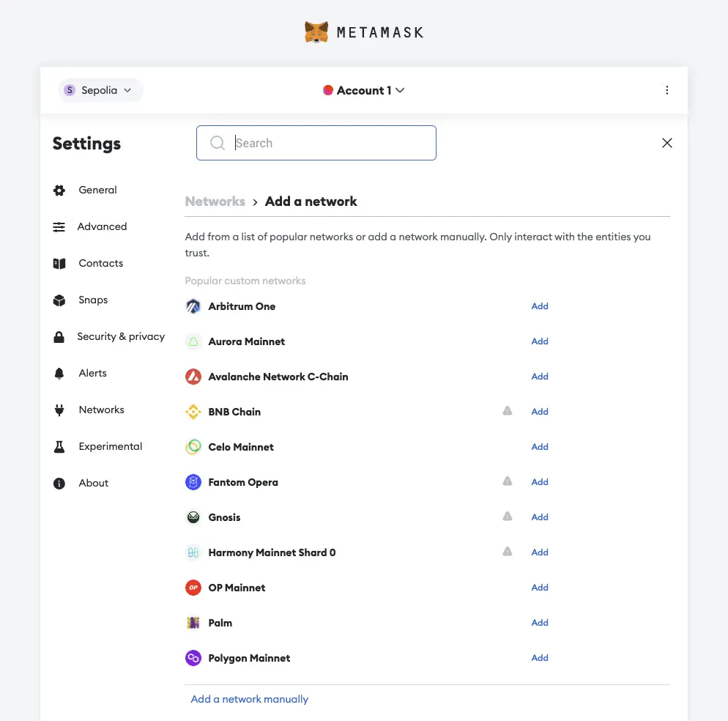Go to the Advanced settings section

tap(102, 226)
